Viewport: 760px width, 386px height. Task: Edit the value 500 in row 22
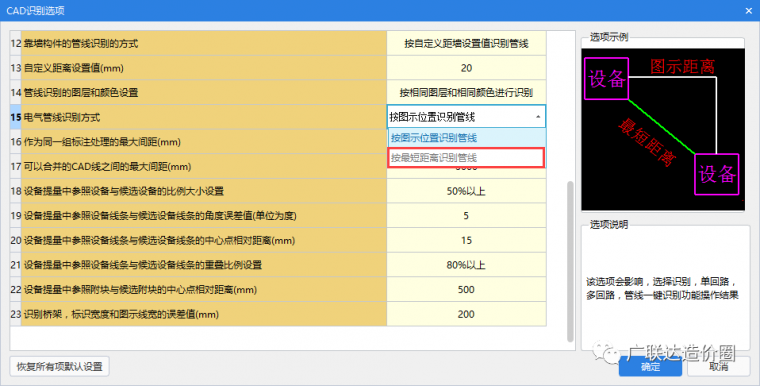[x=466, y=290]
